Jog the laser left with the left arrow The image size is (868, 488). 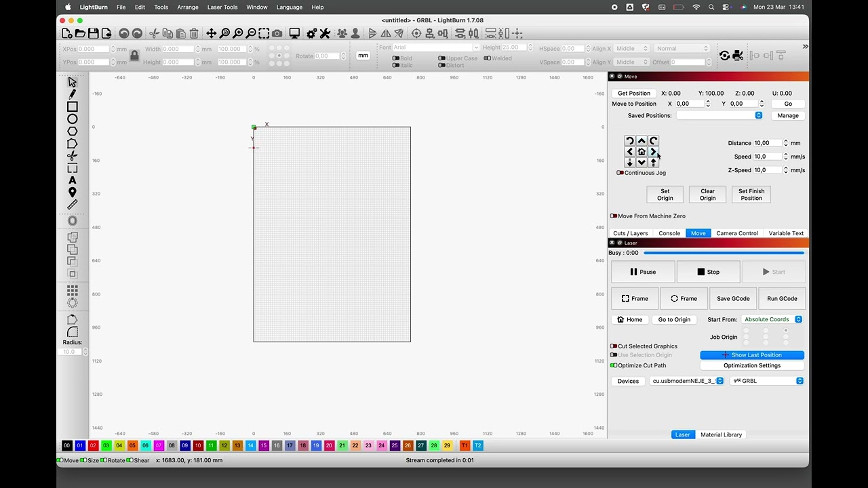[x=630, y=152]
